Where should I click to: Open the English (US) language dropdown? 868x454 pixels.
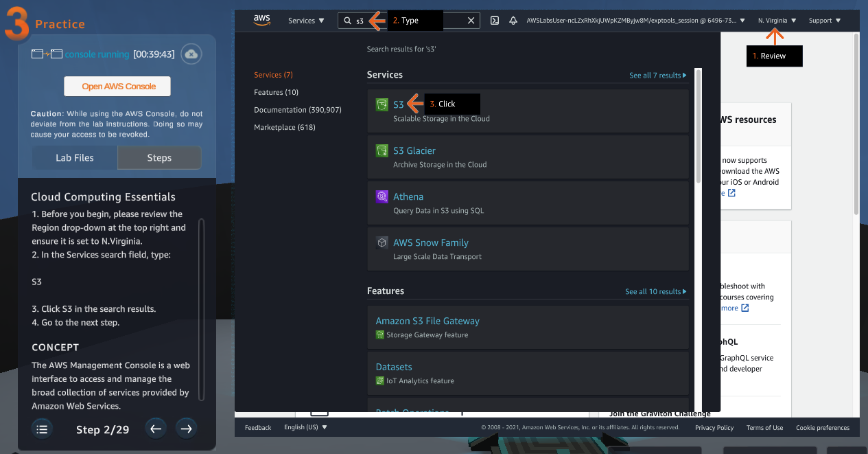[306, 427]
